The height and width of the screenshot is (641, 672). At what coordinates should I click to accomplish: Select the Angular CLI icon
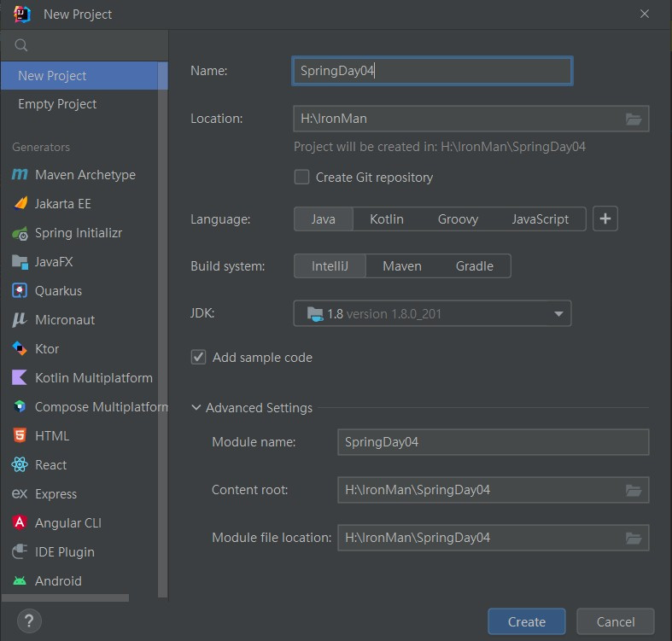20,522
